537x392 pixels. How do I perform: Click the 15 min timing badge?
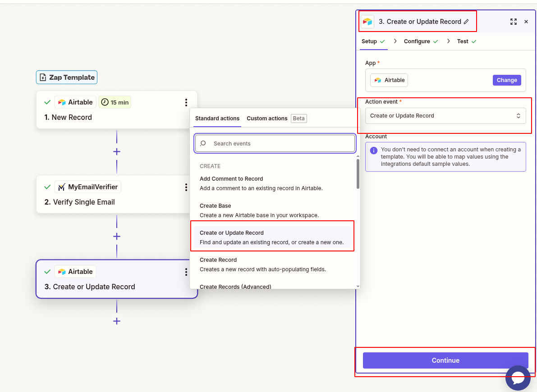(x=115, y=102)
